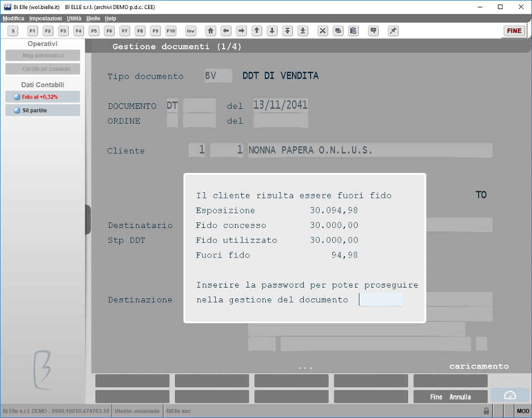The image size is (532, 418).
Task: Click the password input field in the dialog
Action: tap(380, 299)
